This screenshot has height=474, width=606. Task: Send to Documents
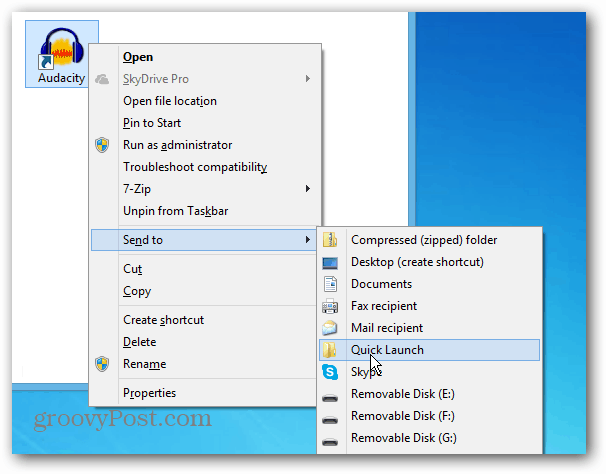pyautogui.click(x=429, y=284)
